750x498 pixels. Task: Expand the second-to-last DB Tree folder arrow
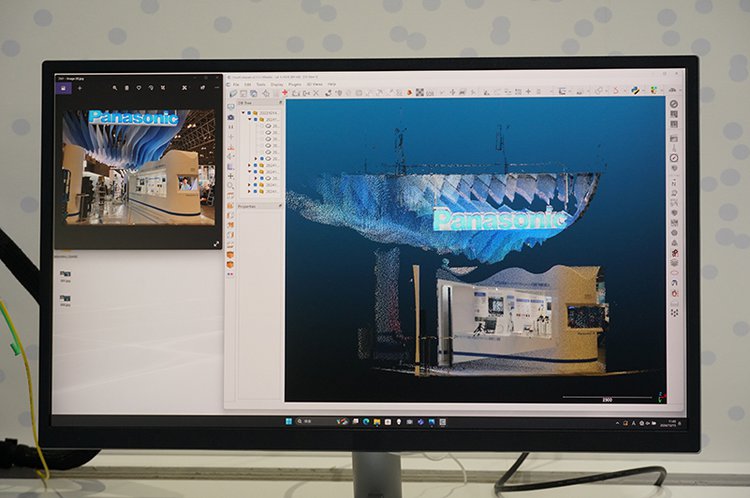coord(249,185)
